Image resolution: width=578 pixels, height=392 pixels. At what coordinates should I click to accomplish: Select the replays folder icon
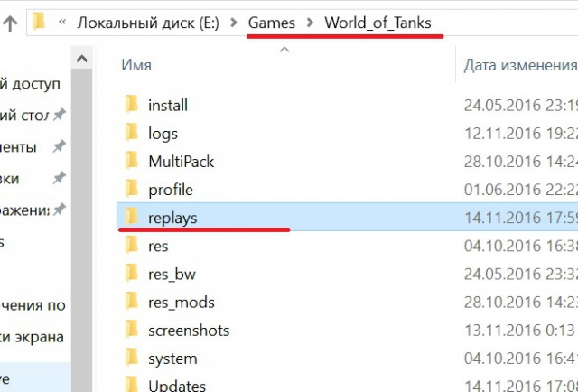[132, 217]
